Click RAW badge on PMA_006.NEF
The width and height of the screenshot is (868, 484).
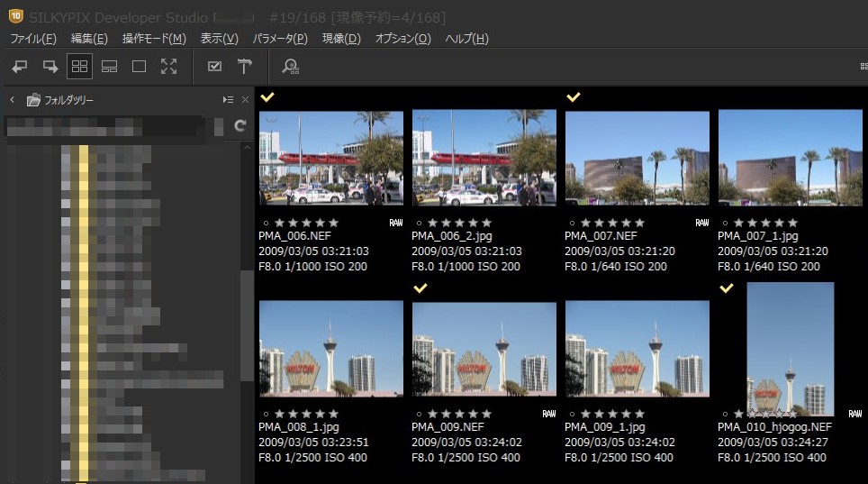tap(396, 223)
